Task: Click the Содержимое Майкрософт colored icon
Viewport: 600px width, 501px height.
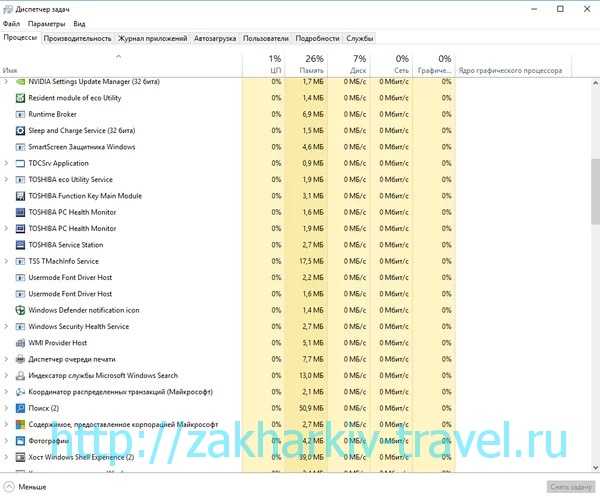Action: pos(20,425)
